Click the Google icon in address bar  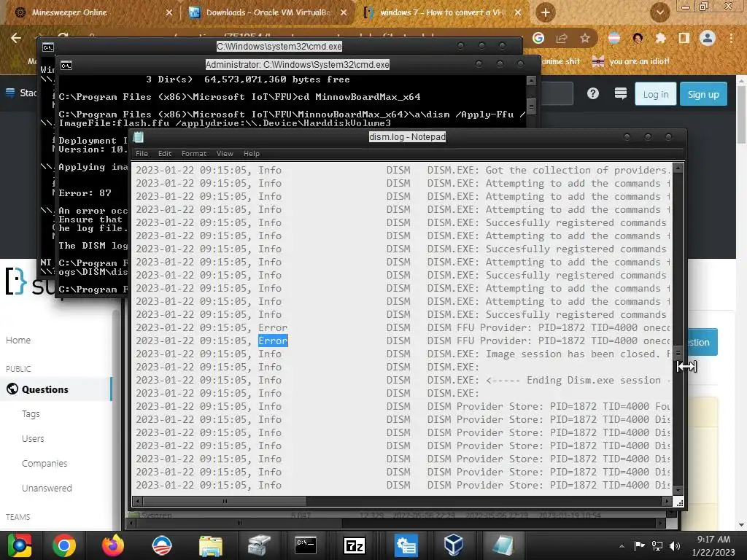tap(538, 38)
